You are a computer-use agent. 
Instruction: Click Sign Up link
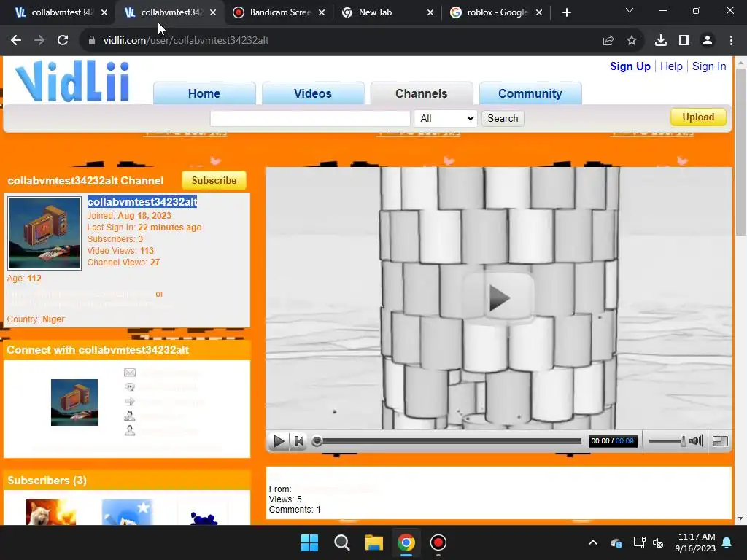[x=630, y=66]
